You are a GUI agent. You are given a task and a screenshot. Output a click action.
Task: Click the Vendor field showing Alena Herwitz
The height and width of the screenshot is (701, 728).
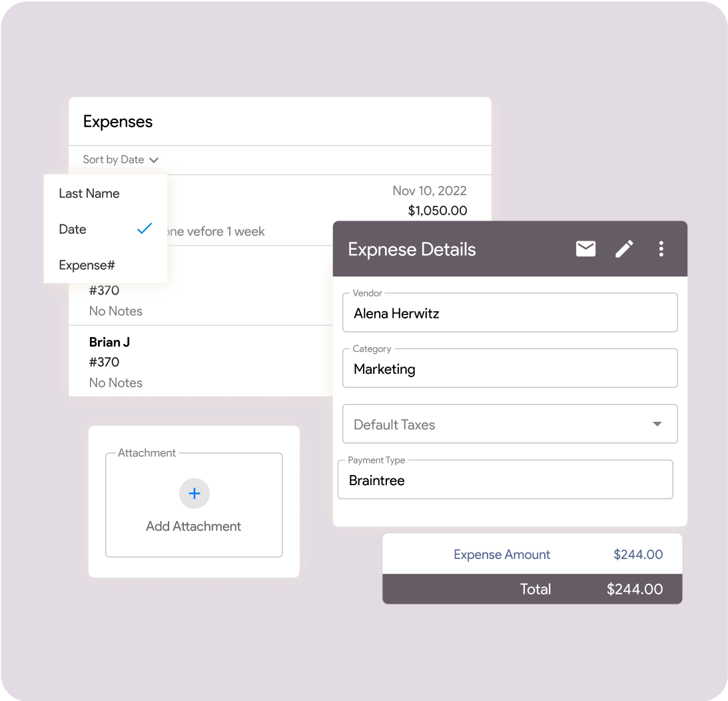click(x=510, y=312)
